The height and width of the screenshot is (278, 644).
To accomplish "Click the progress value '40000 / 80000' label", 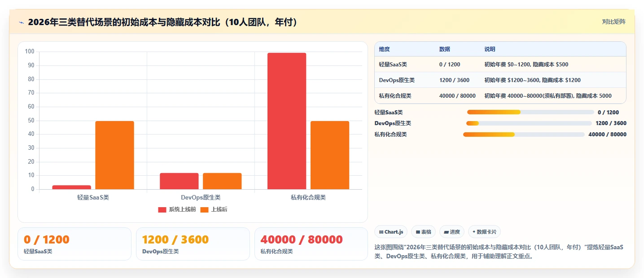I will pyautogui.click(x=608, y=135).
